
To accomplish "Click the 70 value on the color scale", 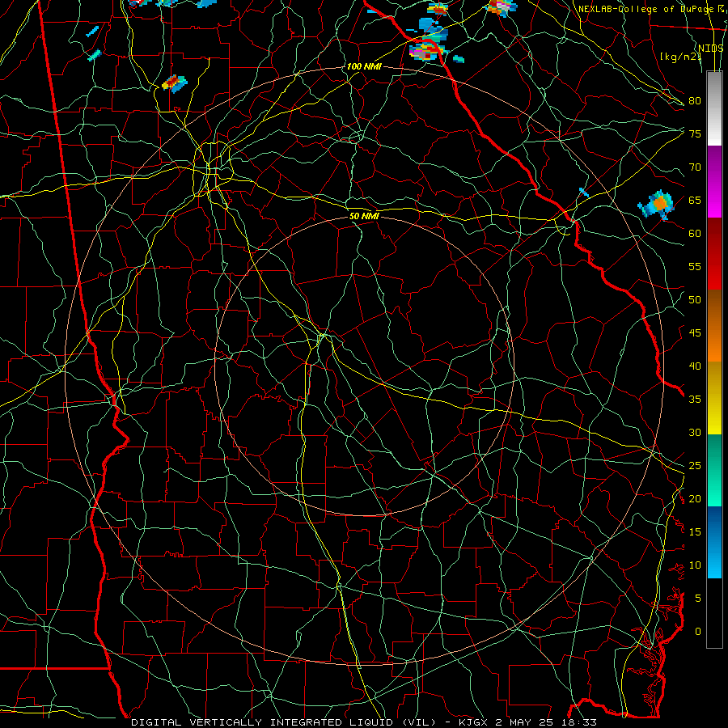I will point(695,167).
